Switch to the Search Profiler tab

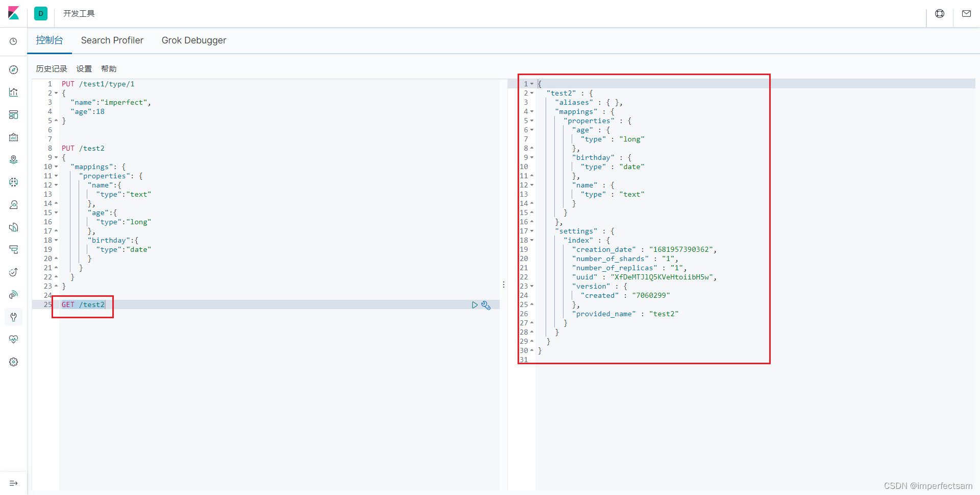pos(112,40)
